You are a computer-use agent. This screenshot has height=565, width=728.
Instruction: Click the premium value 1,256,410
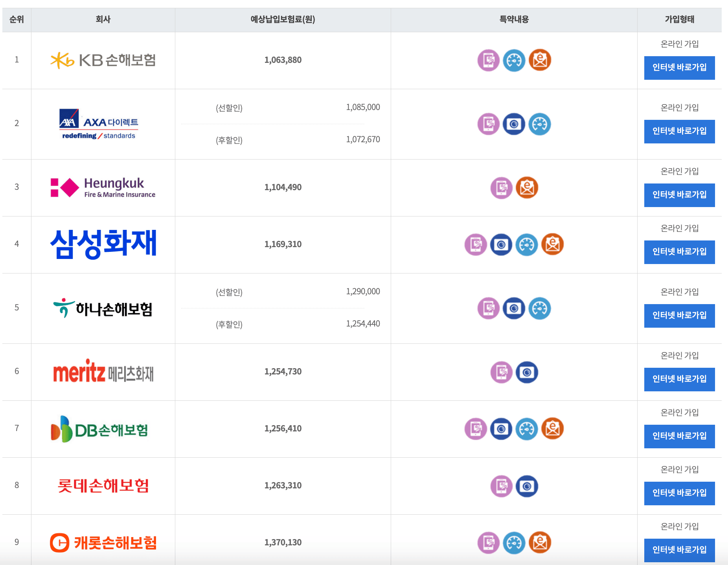coord(283,429)
